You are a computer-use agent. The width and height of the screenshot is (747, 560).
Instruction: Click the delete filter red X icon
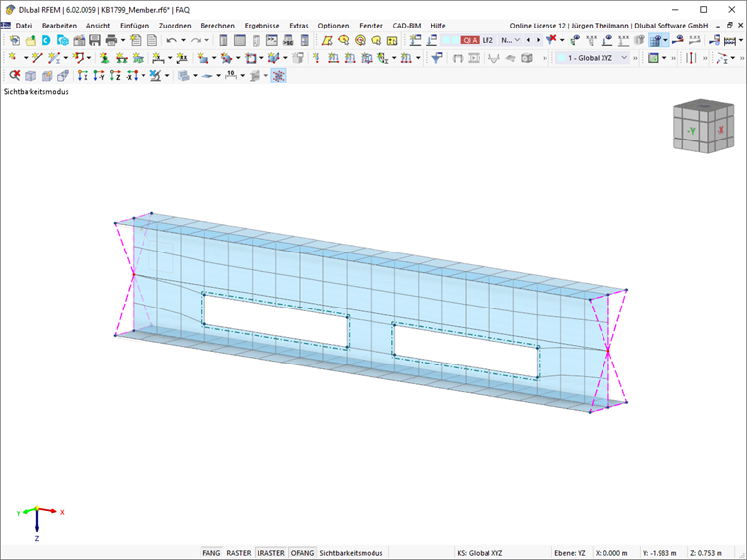551,40
